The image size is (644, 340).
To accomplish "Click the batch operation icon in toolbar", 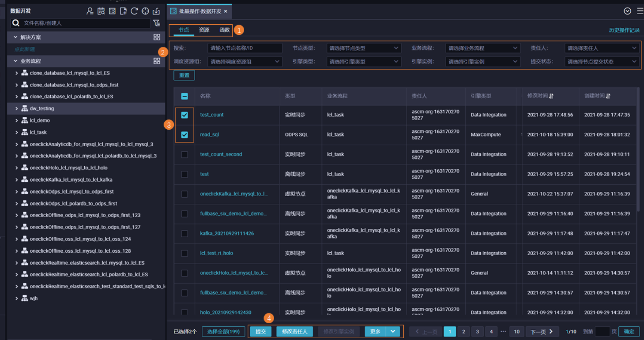I will (112, 11).
